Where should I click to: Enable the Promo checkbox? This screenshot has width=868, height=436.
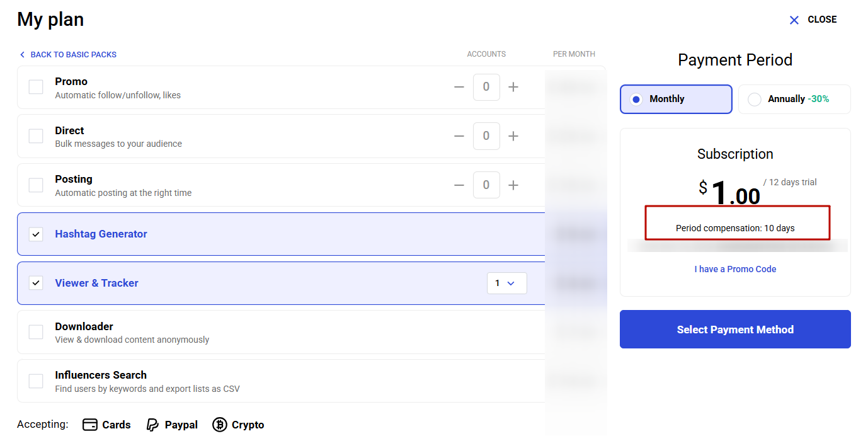pos(35,86)
